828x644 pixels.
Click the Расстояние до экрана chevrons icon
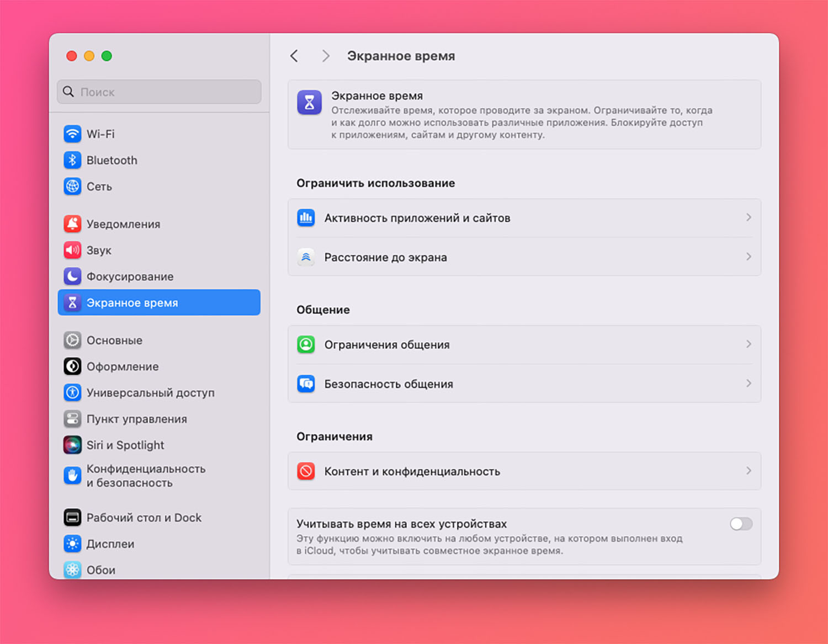click(x=306, y=257)
